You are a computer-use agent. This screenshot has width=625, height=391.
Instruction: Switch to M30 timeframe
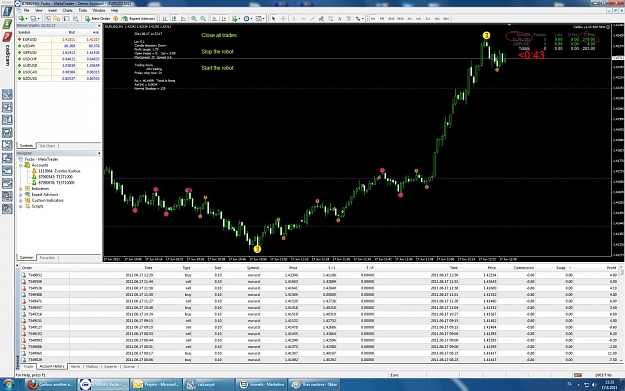coord(401,18)
